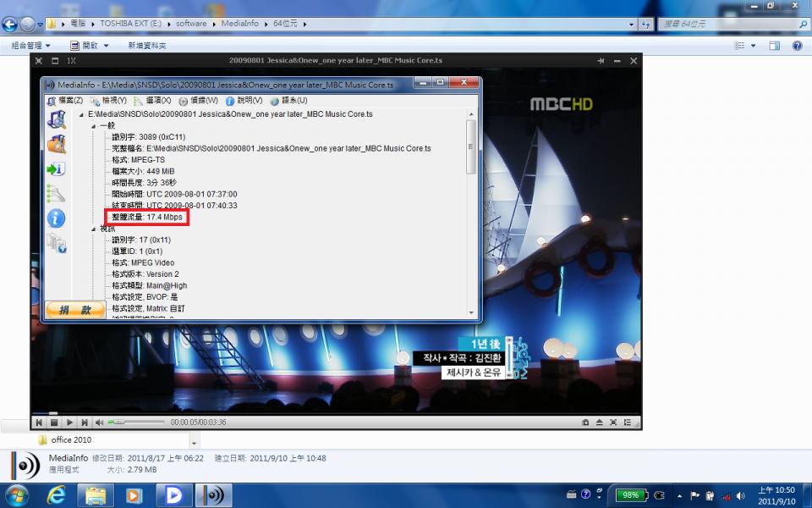Click the play button in video player

(x=69, y=422)
